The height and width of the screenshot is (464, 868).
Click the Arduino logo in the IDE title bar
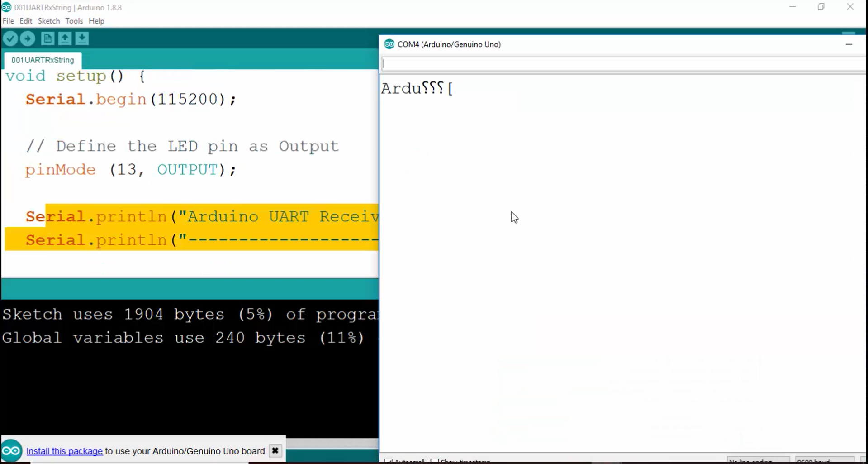click(6, 7)
